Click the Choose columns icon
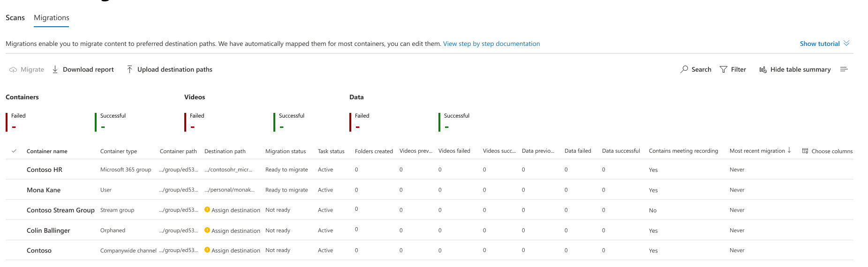Screen dimensions: 868x267 (805, 151)
